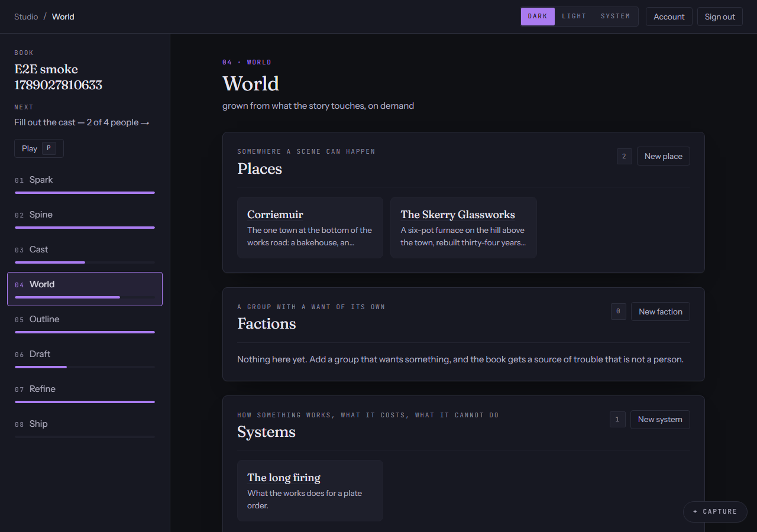Select the 04 World step
The width and height of the screenshot is (757, 532).
(x=85, y=289)
